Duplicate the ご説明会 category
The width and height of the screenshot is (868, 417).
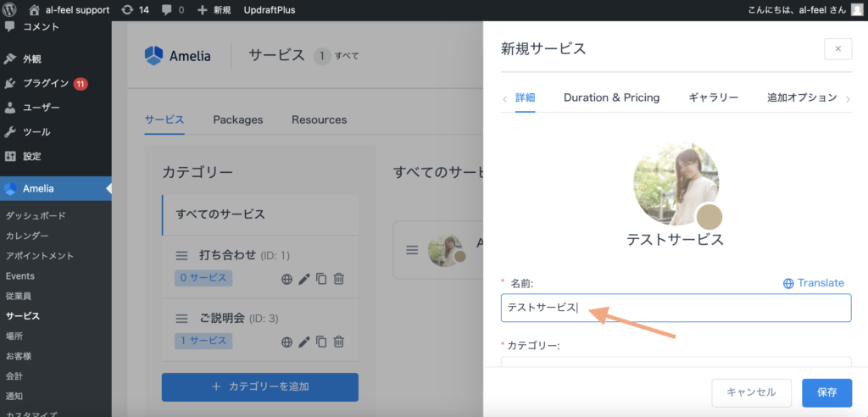click(x=321, y=342)
